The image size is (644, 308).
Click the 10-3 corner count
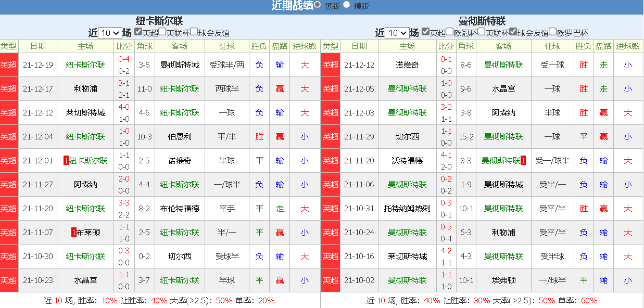[x=144, y=137]
